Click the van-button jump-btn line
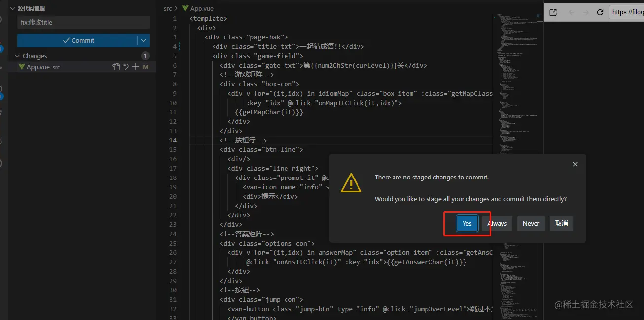The image size is (644, 320). (x=360, y=309)
